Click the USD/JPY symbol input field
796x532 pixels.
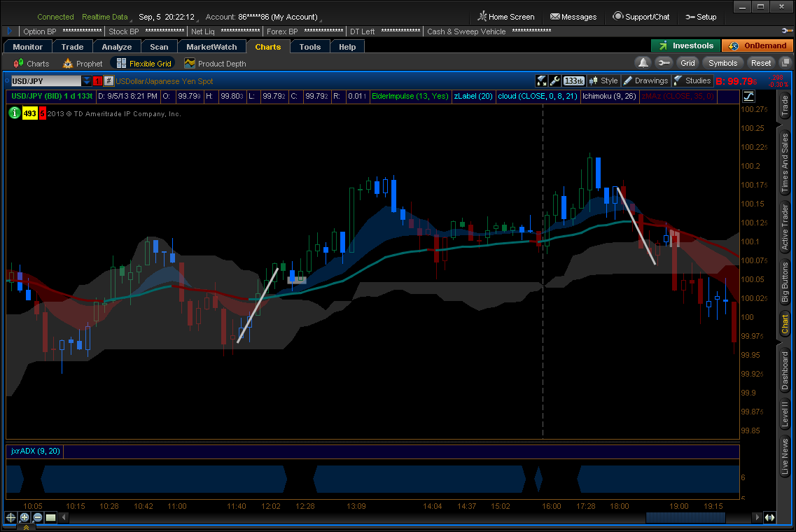click(x=46, y=80)
